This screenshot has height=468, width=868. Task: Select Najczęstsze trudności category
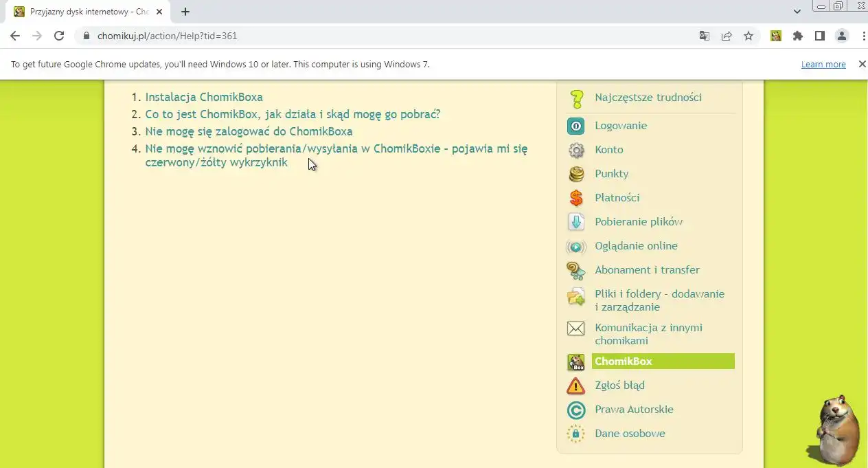648,98
